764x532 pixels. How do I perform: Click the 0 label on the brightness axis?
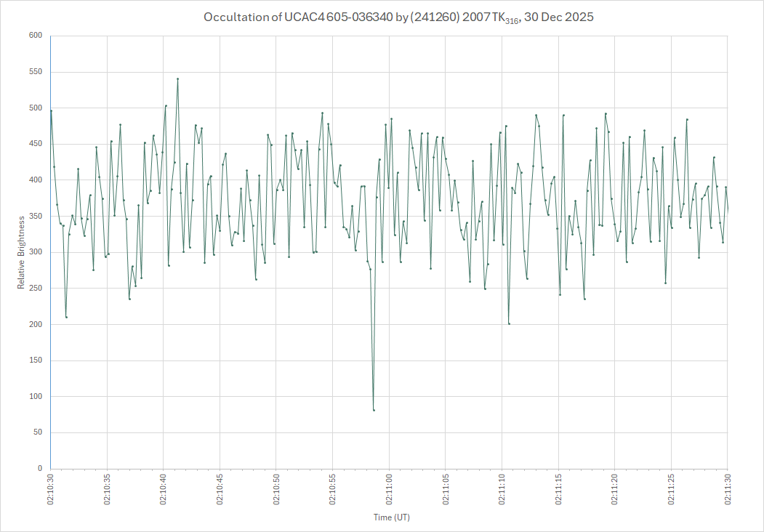click(x=39, y=469)
